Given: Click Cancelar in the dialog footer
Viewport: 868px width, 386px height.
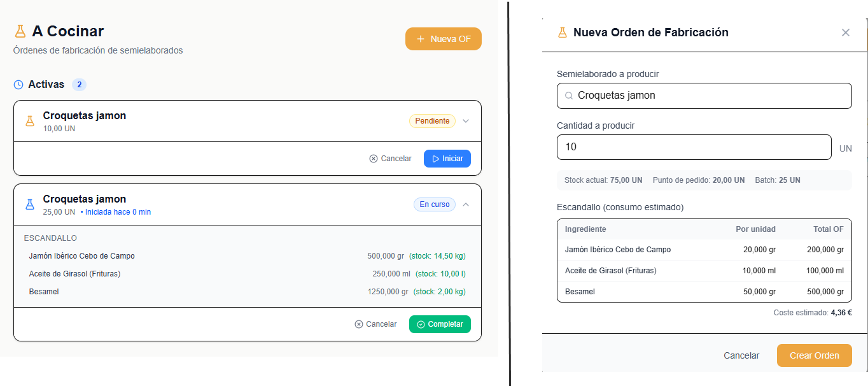Looking at the screenshot, I should [741, 355].
